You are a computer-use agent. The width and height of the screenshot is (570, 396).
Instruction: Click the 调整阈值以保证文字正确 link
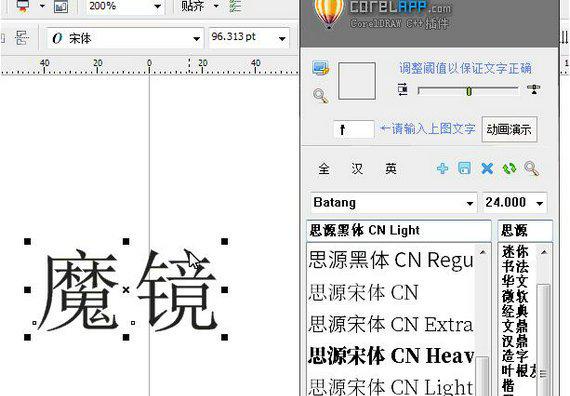click(465, 68)
